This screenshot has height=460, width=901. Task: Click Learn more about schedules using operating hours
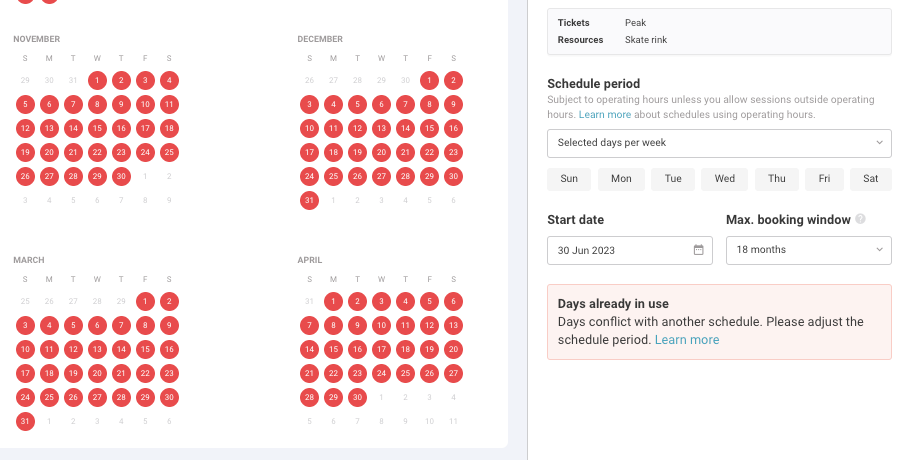[604, 115]
